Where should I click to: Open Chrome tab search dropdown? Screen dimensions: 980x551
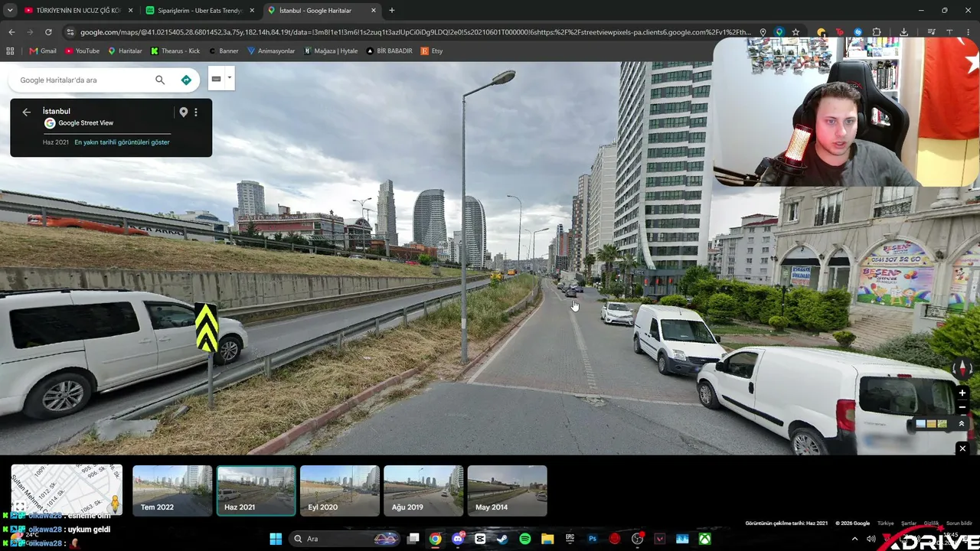coord(10,11)
